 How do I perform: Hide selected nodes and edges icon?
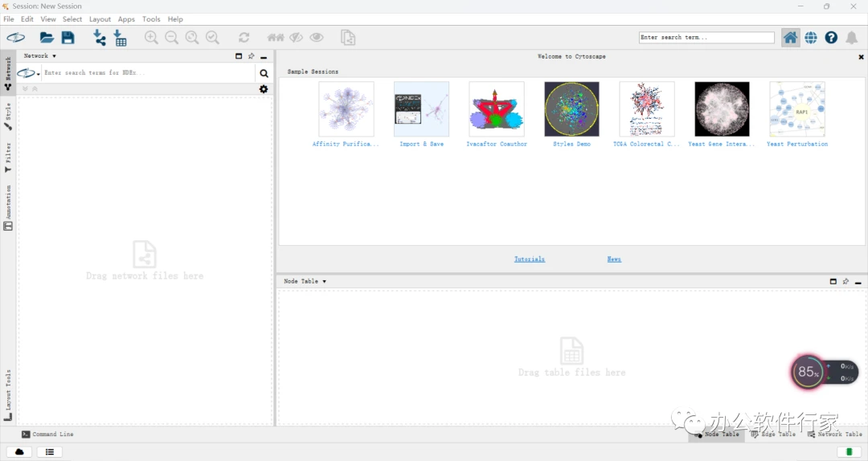(x=296, y=38)
